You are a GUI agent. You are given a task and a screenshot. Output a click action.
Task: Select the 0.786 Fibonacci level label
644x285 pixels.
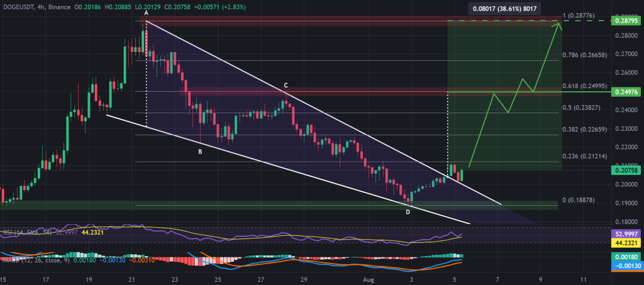point(586,55)
